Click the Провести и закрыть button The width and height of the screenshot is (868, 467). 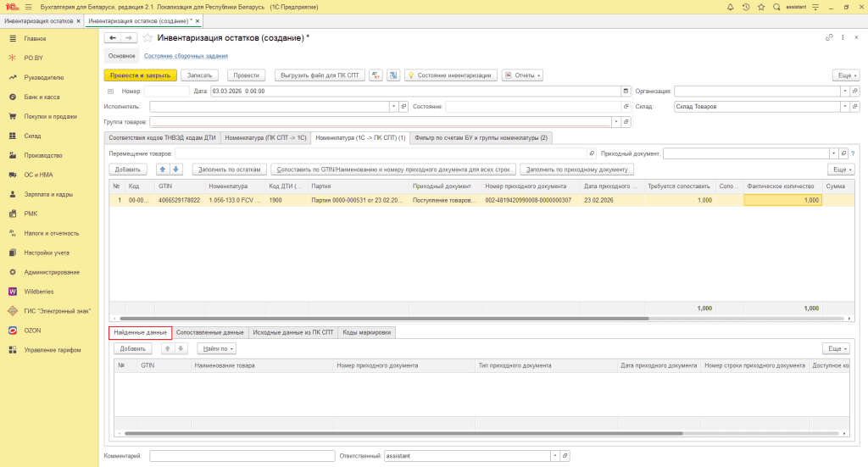(x=140, y=75)
